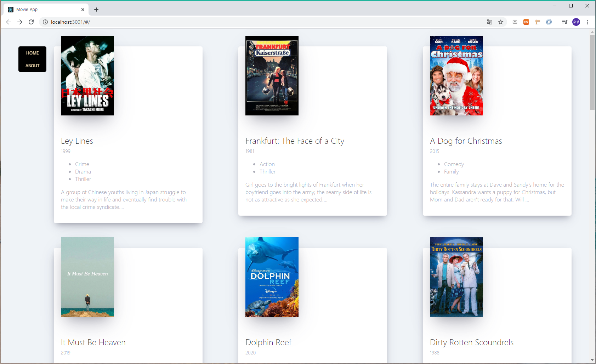Click the Thriller genre in Ley Lines

click(83, 179)
